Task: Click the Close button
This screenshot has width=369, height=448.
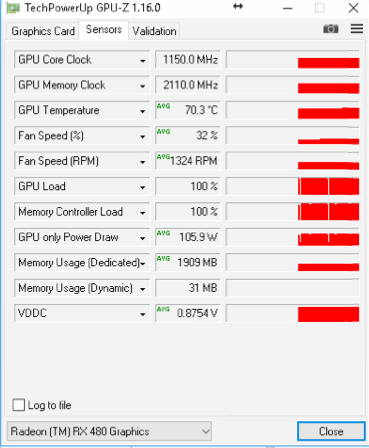Action: pos(331,431)
